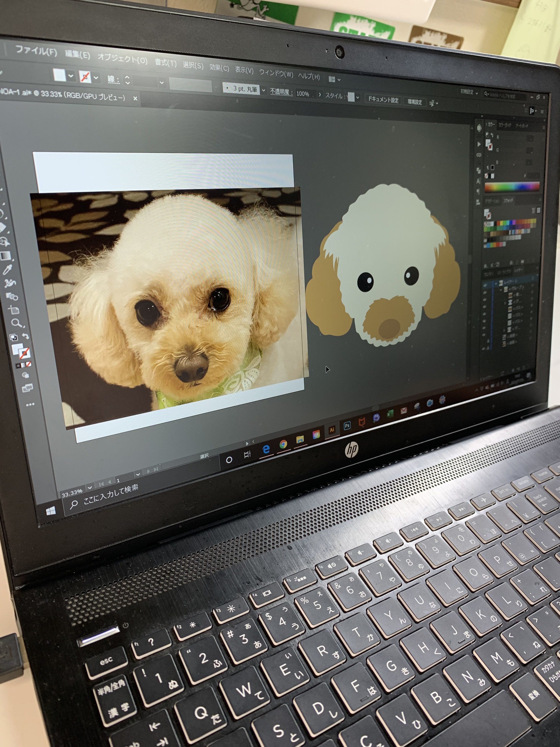
Task: Click the align options icon after 環境設定
Action: pyautogui.click(x=432, y=103)
